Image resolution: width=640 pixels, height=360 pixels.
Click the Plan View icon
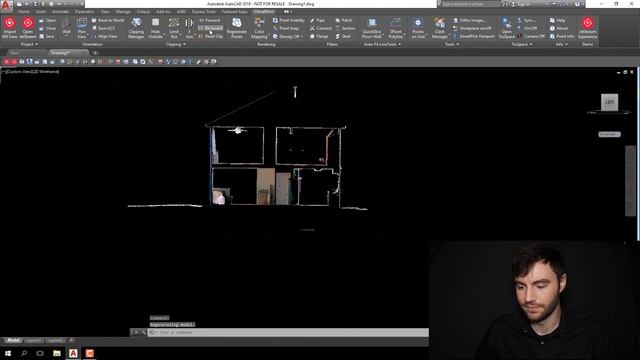(x=82, y=28)
